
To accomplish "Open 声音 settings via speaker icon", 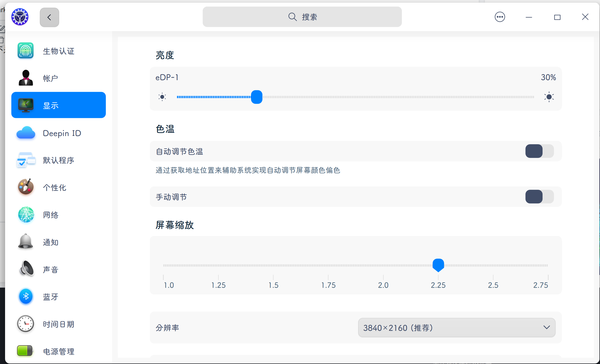I will 26,269.
